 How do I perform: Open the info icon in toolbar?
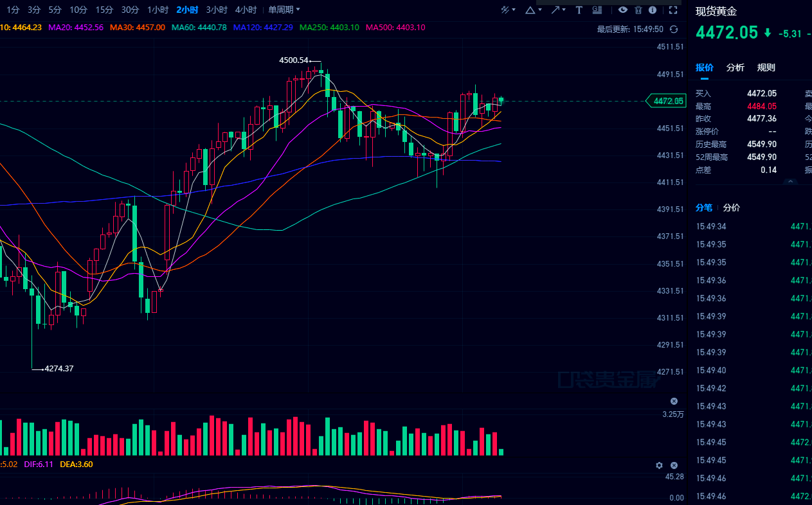coord(653,10)
